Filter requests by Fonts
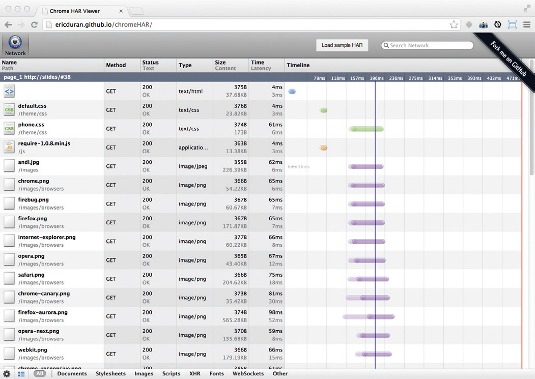 217,374
